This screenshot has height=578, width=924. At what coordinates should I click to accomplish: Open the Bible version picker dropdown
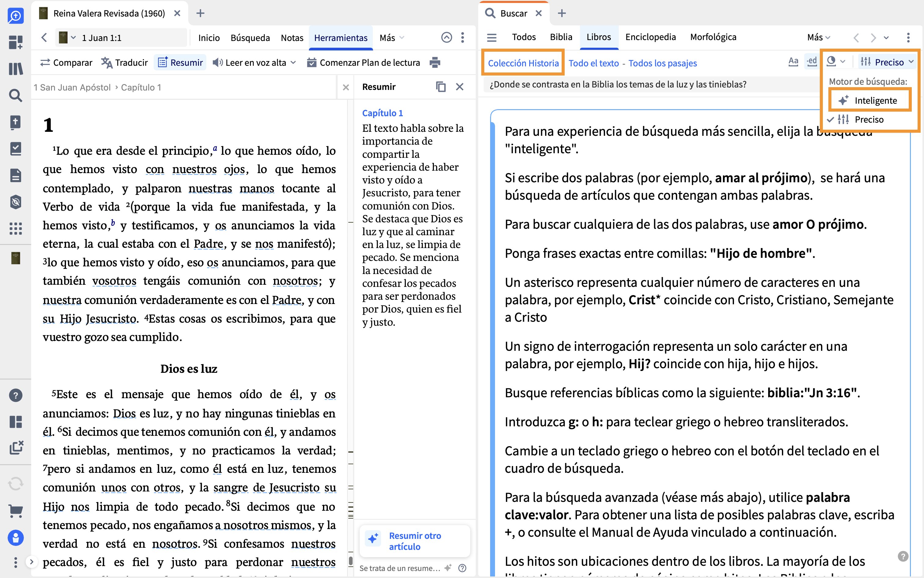click(x=67, y=37)
